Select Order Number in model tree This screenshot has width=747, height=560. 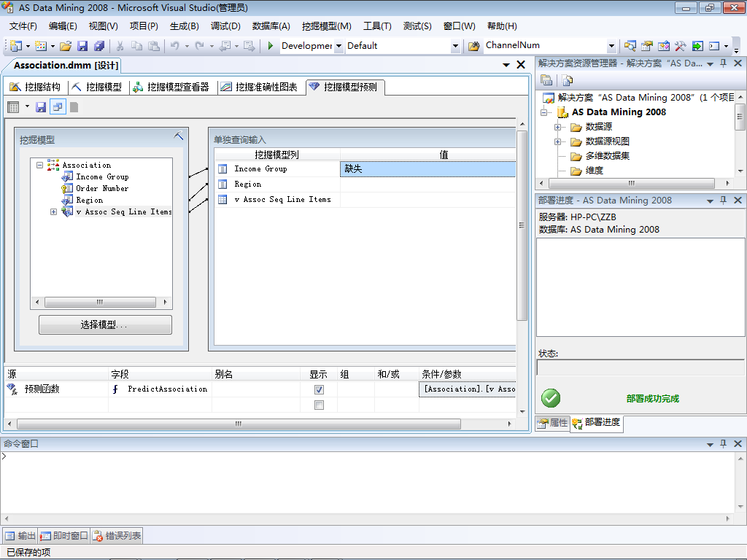click(102, 189)
